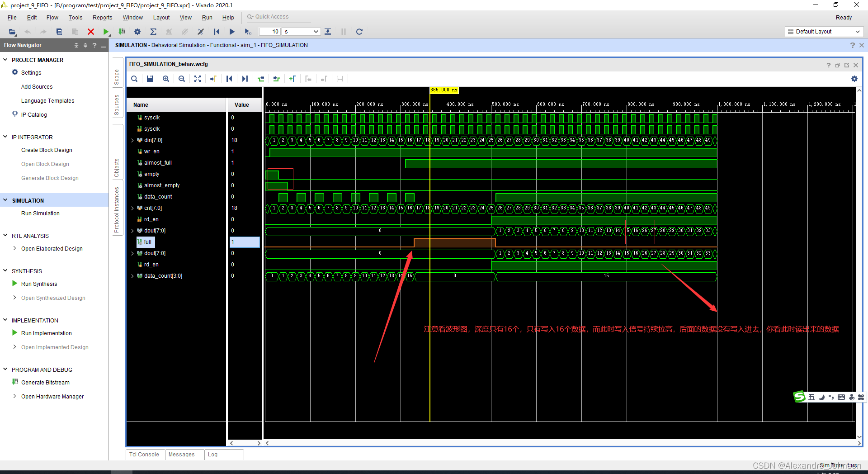Viewport: 868px width, 474px height.
Task: Open the simulation Settings gear icon
Action: (137, 32)
